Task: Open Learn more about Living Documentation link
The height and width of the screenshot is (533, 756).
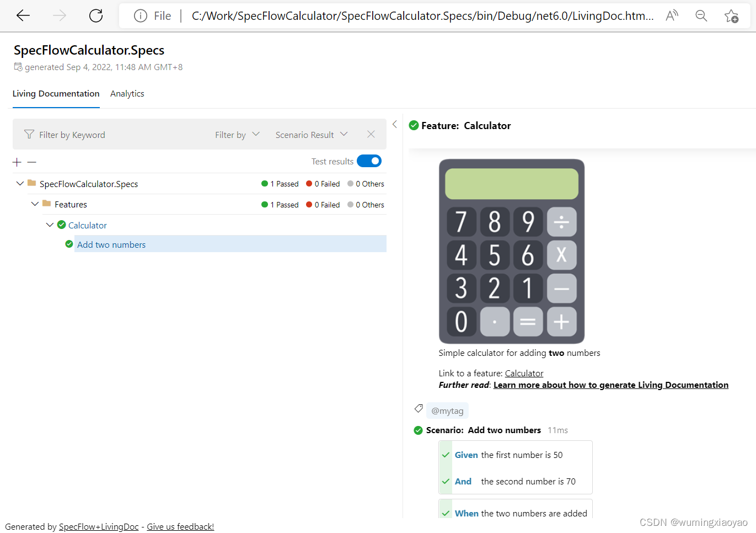Action: [611, 385]
